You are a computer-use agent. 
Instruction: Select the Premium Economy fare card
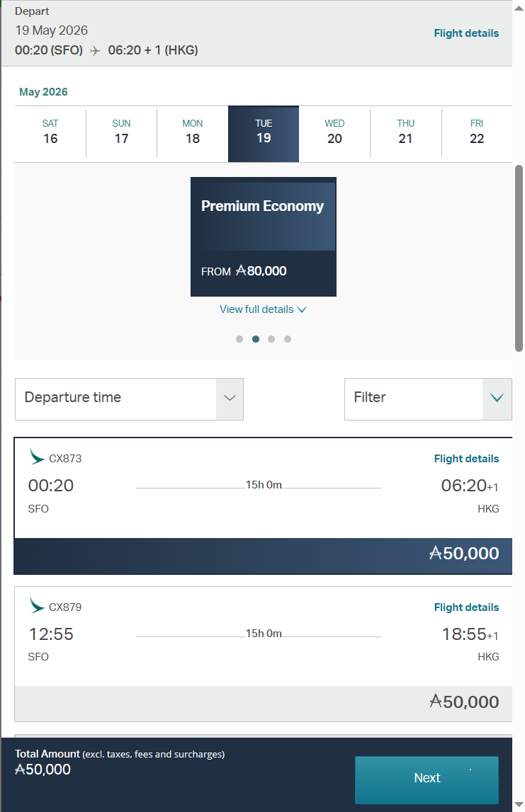[264, 236]
